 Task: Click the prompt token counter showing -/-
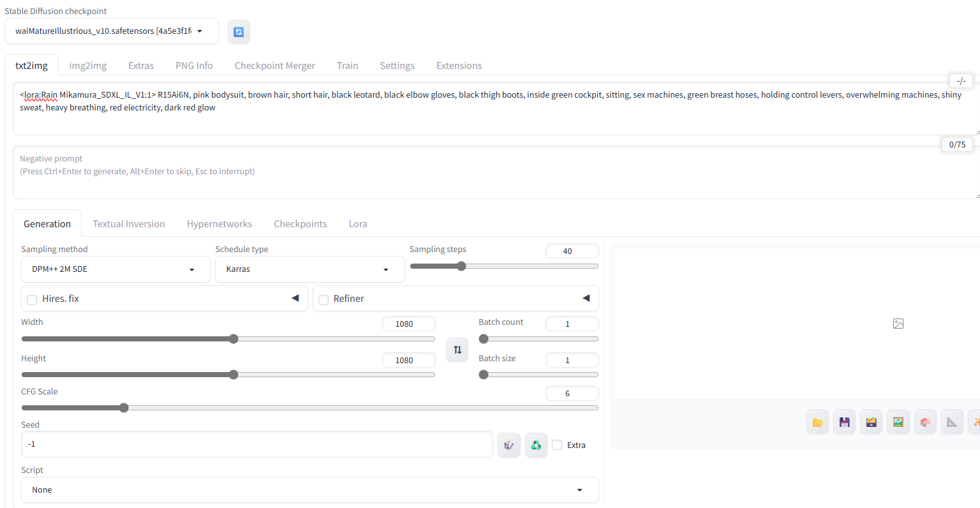pos(961,81)
